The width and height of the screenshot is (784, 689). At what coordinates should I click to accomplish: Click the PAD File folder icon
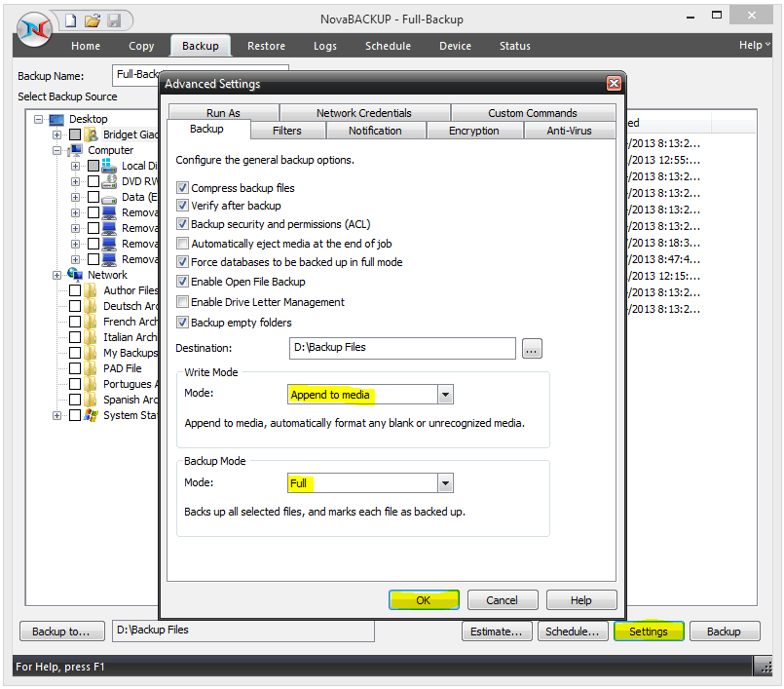(x=91, y=368)
